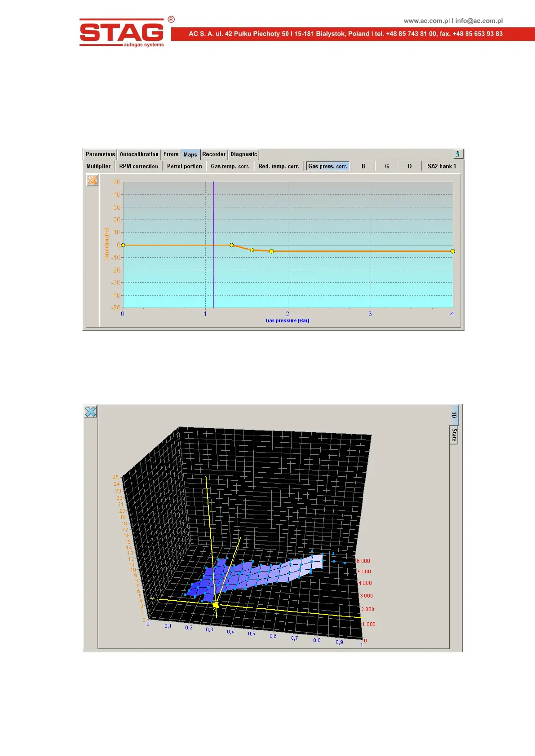This screenshot has height=756, width=535.
Task: Click the small icon right of the Diagnostic tab
Action: pyautogui.click(x=458, y=154)
